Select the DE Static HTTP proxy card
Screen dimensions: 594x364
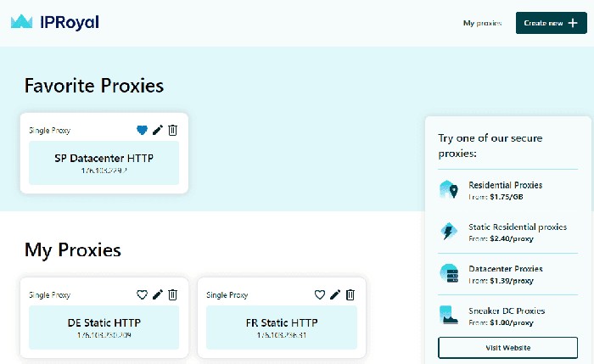click(x=104, y=327)
